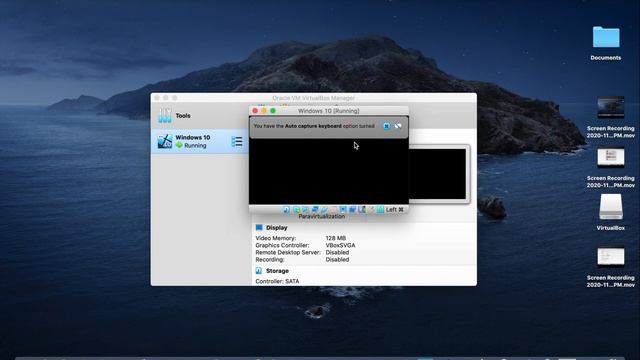Open network indicator in VM status bar
Screen dimensions: 640x360
click(x=315, y=209)
